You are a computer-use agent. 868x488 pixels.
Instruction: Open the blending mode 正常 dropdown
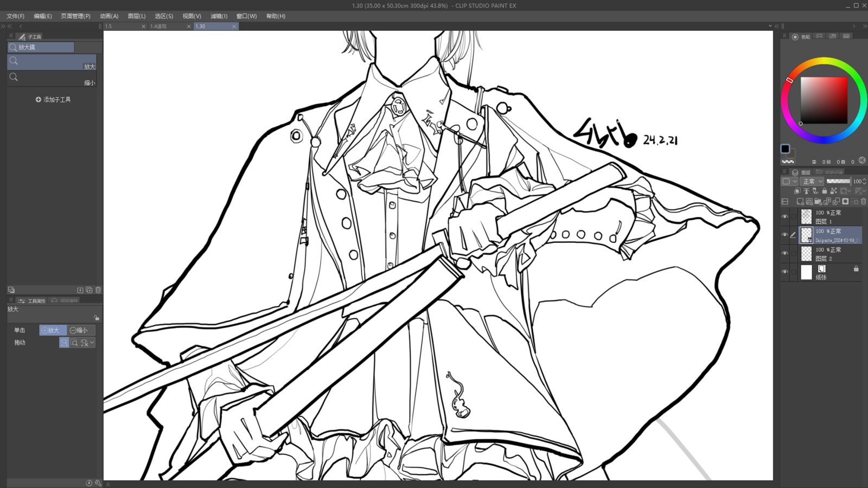click(x=812, y=181)
